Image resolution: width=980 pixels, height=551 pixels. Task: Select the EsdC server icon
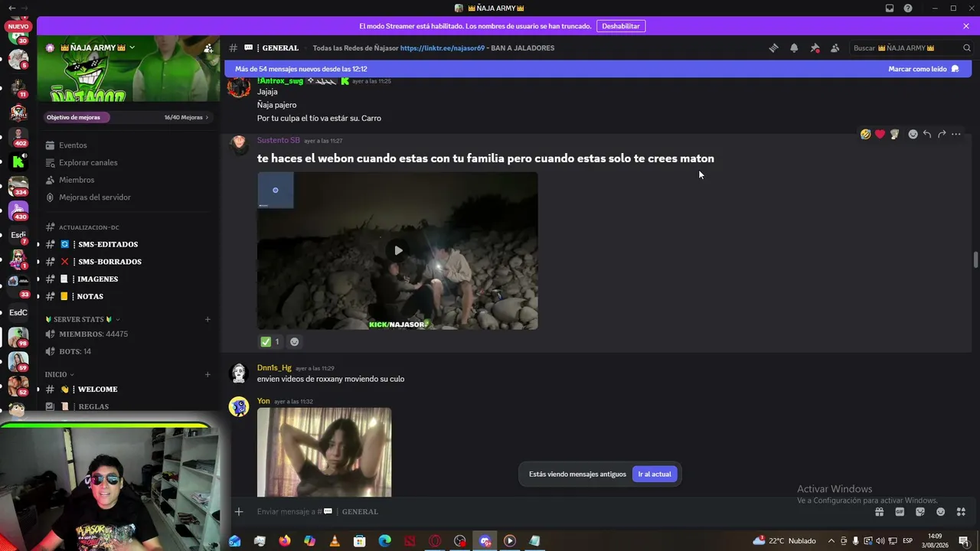pos(18,312)
